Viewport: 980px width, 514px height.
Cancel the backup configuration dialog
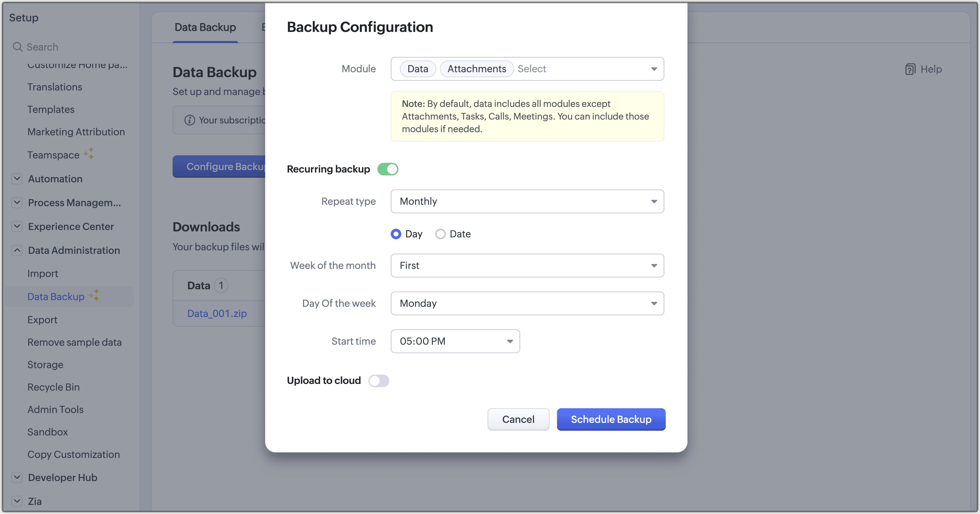(518, 419)
